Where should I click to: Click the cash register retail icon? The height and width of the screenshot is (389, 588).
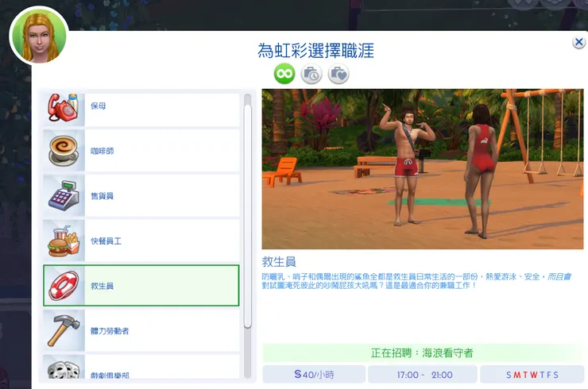[x=64, y=195]
